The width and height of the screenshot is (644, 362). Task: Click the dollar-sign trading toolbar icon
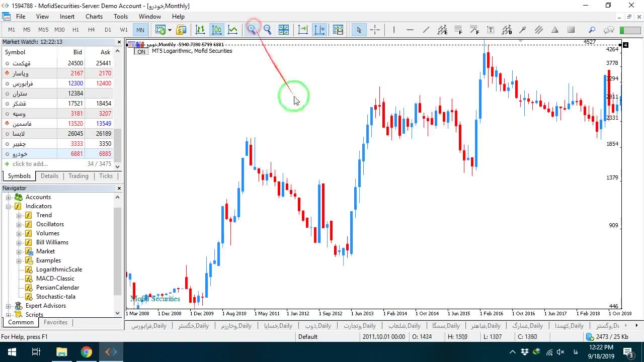pos(181,30)
